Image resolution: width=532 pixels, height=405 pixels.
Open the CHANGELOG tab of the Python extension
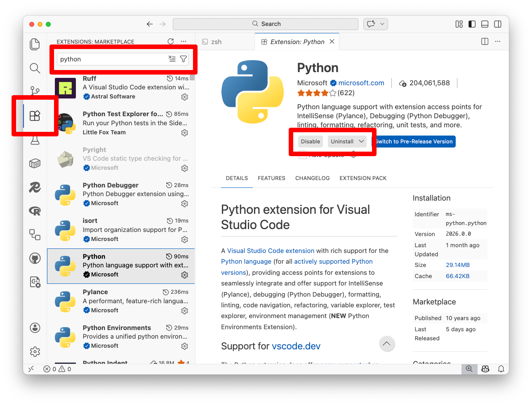click(x=312, y=178)
